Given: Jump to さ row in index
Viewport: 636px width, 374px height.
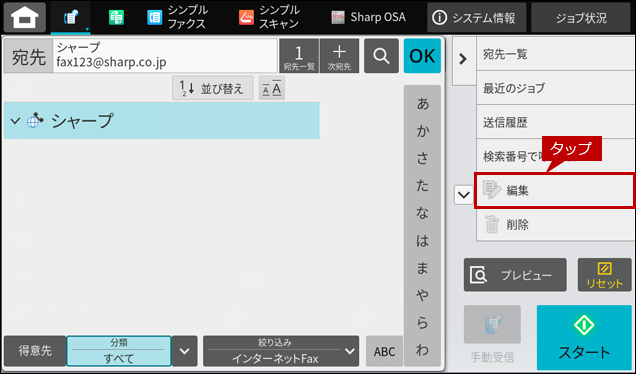Looking at the screenshot, I should point(422,158).
